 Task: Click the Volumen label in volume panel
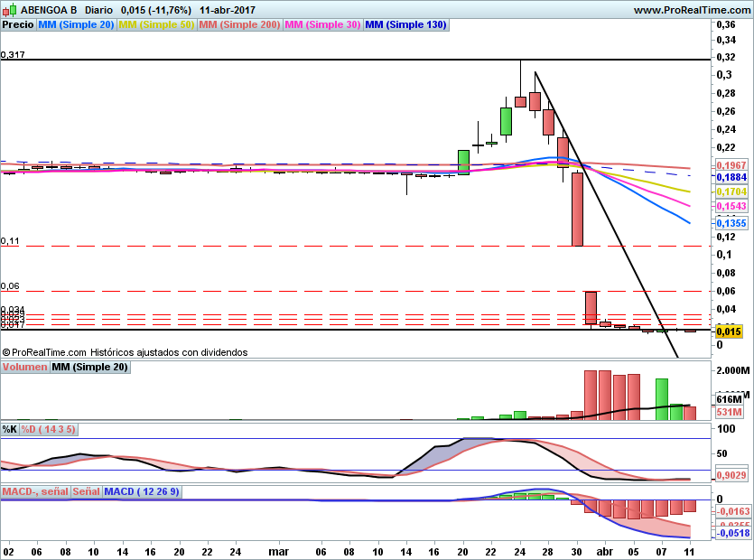coord(24,368)
